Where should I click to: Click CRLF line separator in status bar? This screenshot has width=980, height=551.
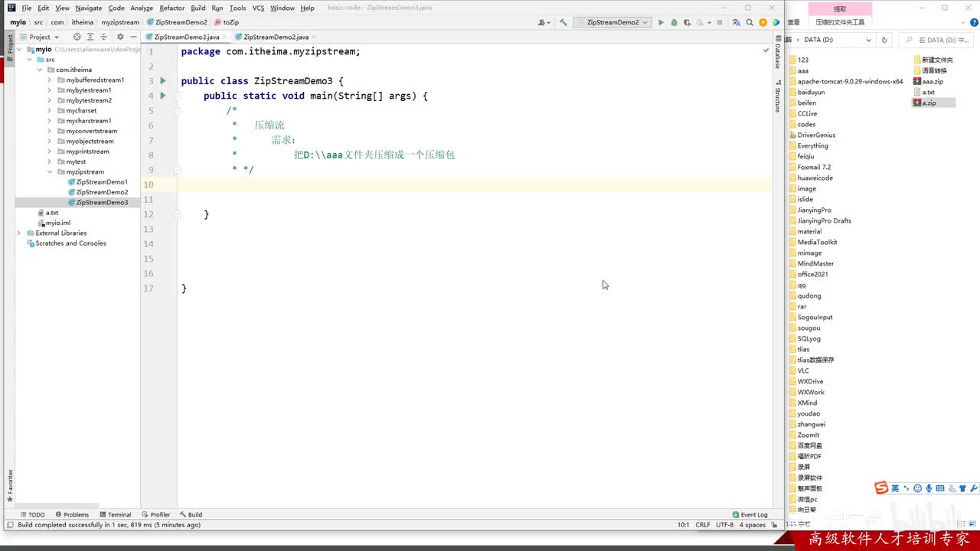[x=703, y=525]
